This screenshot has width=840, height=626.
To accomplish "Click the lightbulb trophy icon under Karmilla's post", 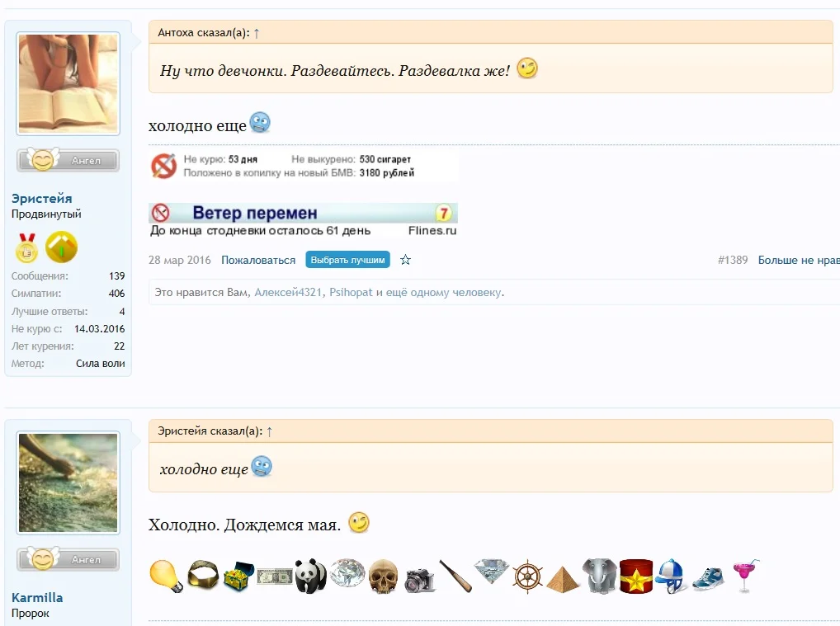I will pos(166,575).
